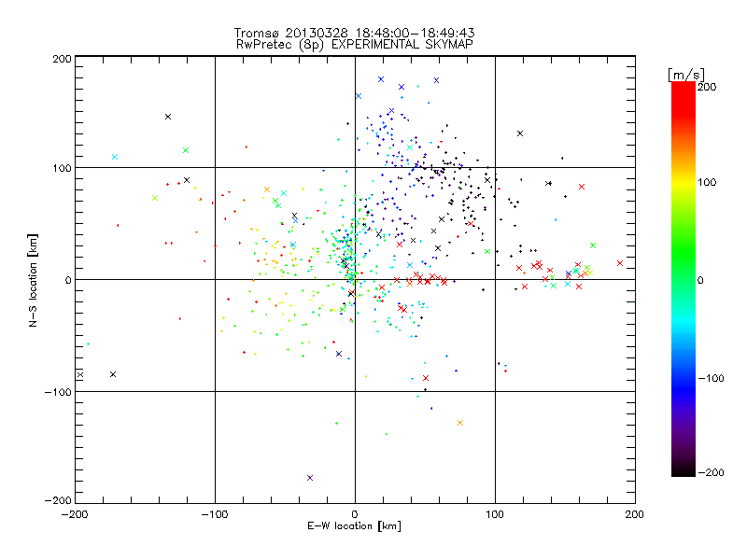Click the y-axis top tick label "200"

62,59
